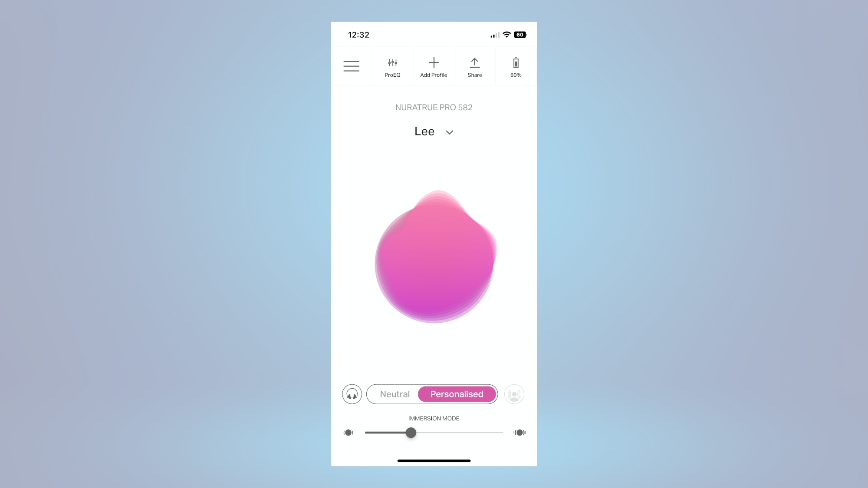Tap the Add Profile button
Screen dimensions: 868x488
pyautogui.click(x=434, y=66)
